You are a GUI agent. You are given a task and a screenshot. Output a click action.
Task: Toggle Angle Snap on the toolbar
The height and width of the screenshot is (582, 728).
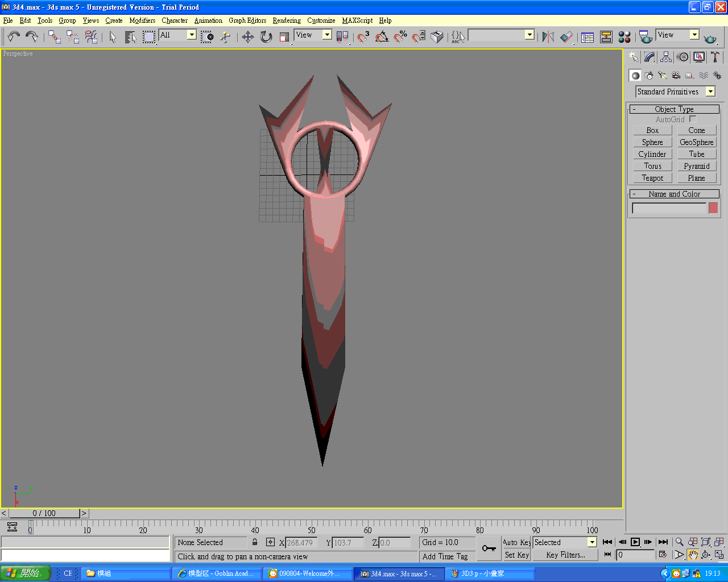pos(382,37)
